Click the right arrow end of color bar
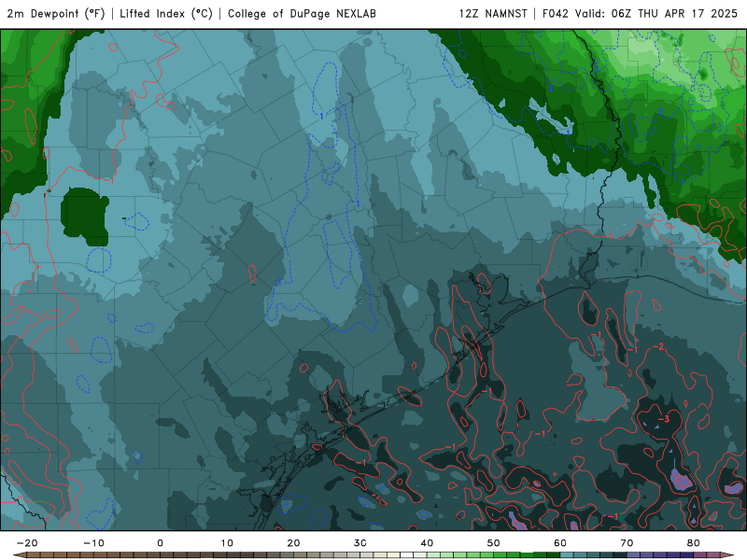The height and width of the screenshot is (560, 747). point(727,554)
